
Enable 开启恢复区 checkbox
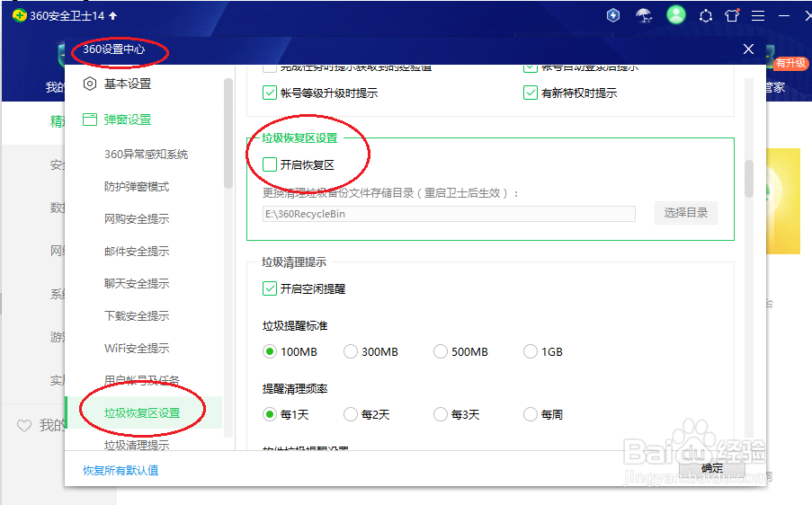pyautogui.click(x=269, y=164)
